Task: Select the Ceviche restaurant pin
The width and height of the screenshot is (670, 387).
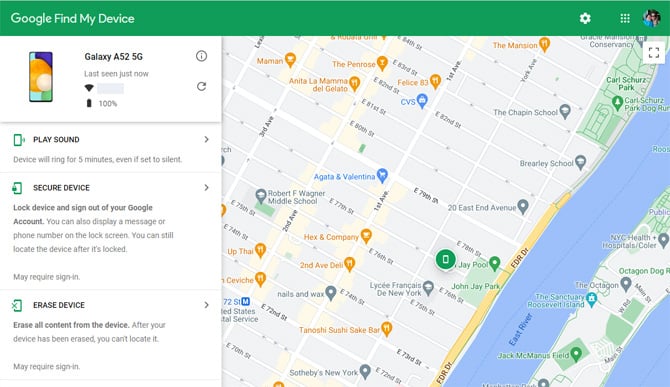Action: point(260,279)
